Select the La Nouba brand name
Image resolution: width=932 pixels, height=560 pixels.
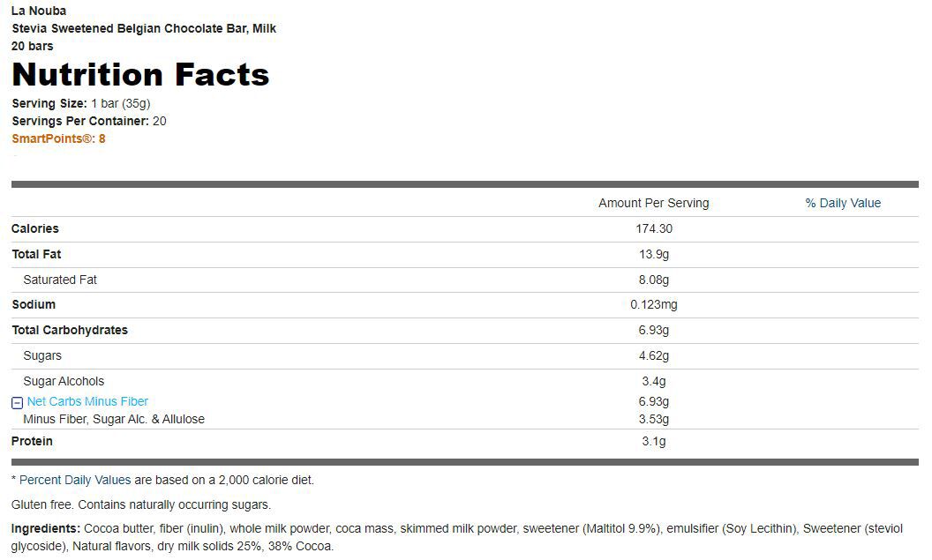click(x=39, y=11)
